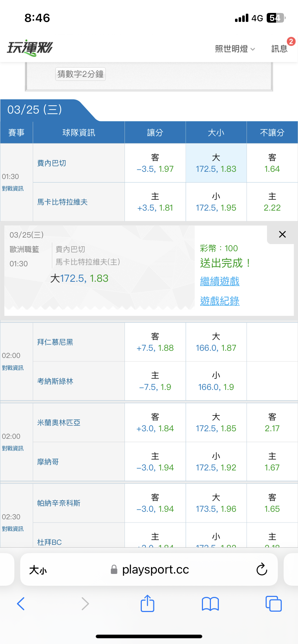298x644 pixels.
Task: Pick 小 166.0, 1.9 for 考納斯綠林
Action: [216, 381]
